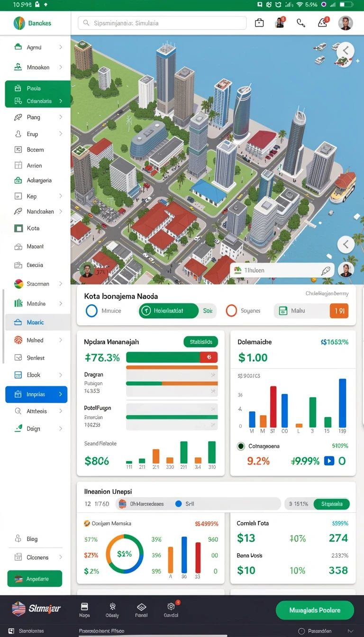This screenshot has width=364, height=637.
Task: Click the Arrion grid icon
Action: pyautogui.click(x=18, y=165)
